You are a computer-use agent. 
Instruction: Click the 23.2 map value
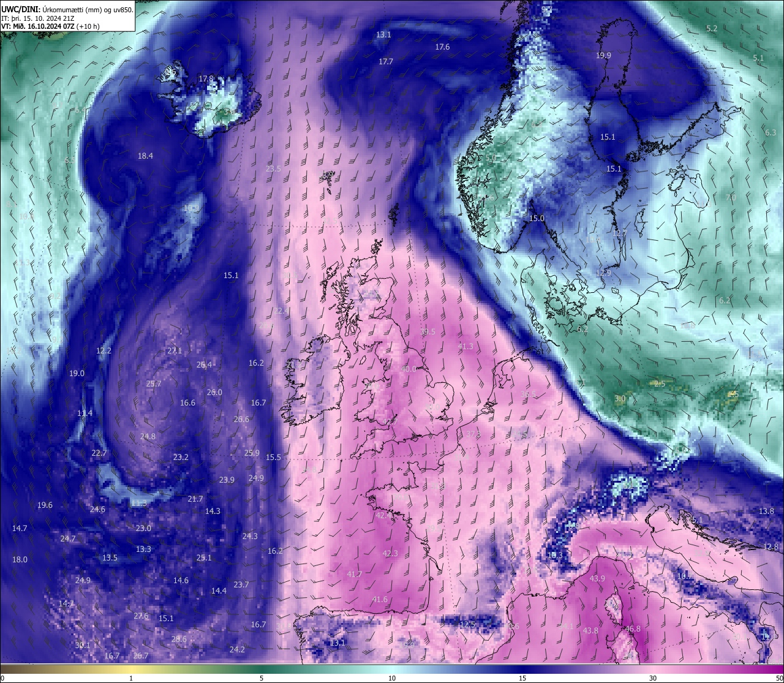click(181, 457)
